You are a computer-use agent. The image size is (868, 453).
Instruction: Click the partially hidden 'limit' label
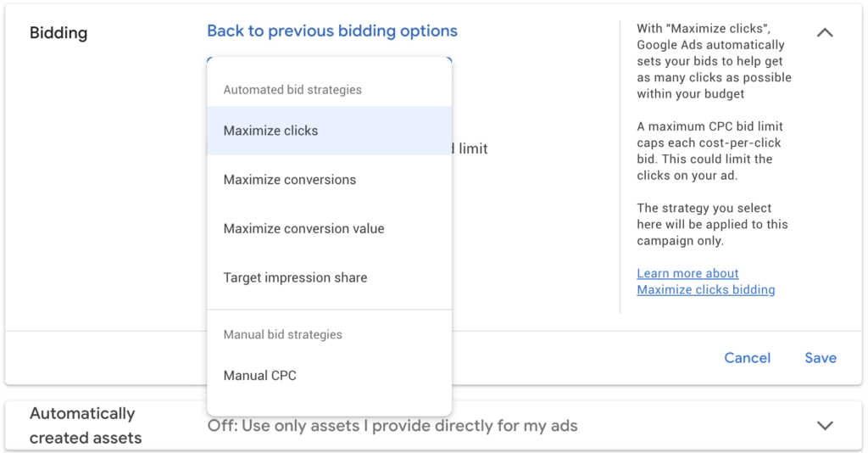click(x=472, y=149)
